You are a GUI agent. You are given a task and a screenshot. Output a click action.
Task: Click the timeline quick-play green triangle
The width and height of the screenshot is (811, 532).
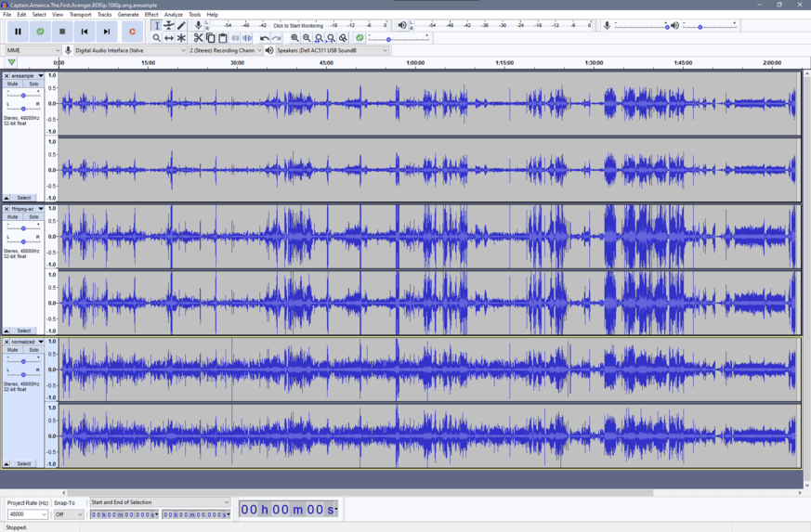coord(11,62)
